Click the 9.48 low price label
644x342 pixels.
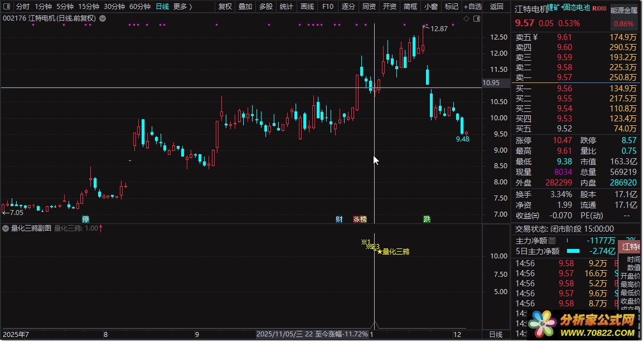[463, 139]
